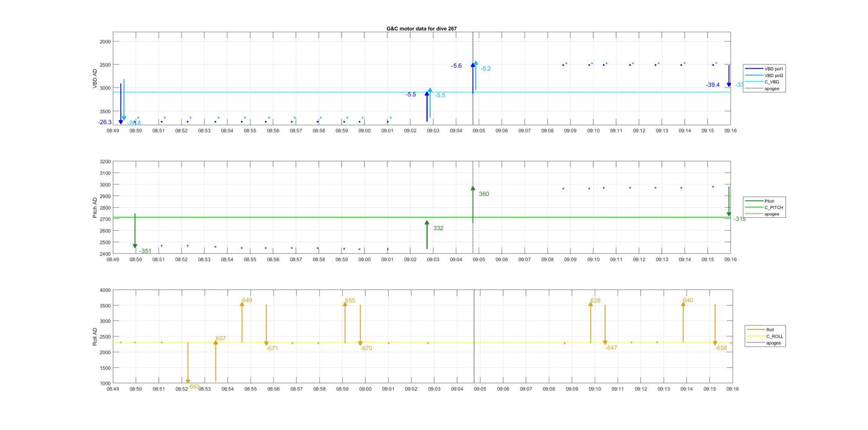This screenshot has height=430, width=868.
Task: Click the '655' roll value label
Action: tap(350, 300)
